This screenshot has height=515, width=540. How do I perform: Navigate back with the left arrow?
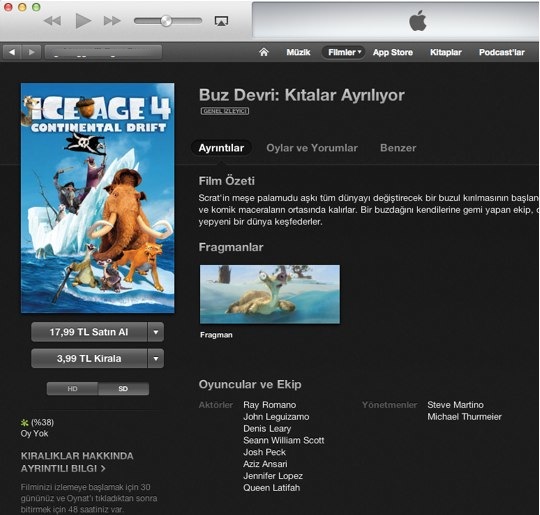(12, 52)
